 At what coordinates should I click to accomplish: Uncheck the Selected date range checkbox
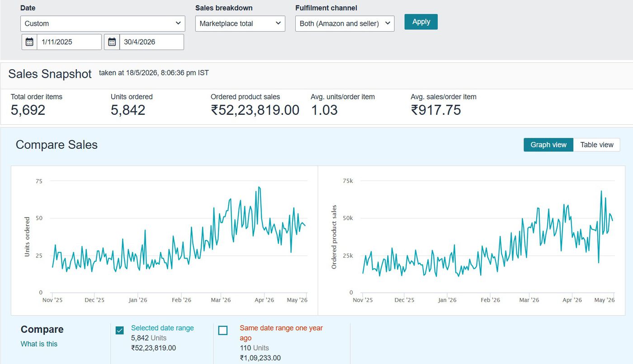coord(120,331)
